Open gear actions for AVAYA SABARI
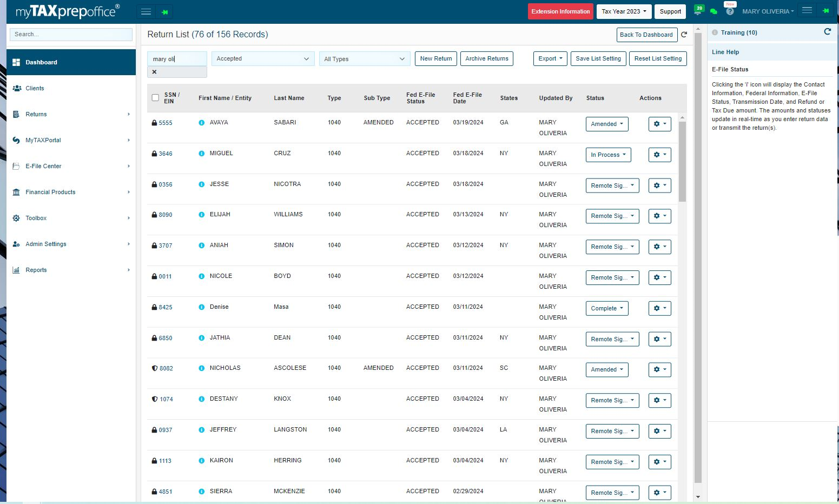The image size is (839, 504). pos(660,124)
